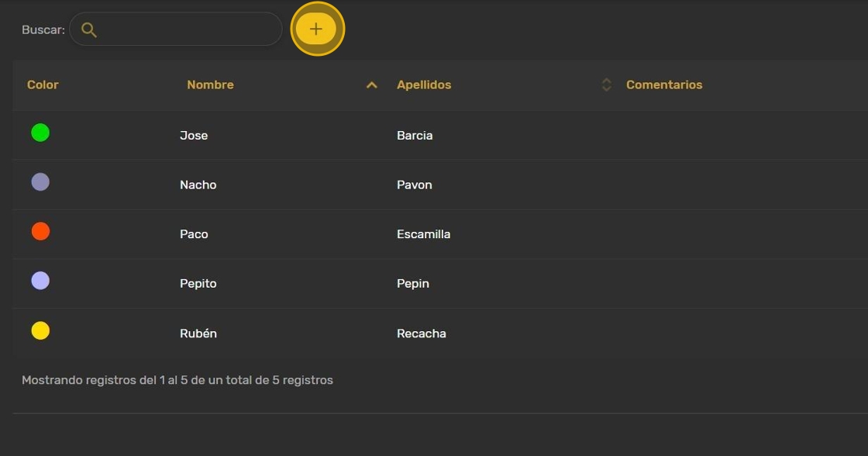The image size is (868, 456).
Task: Open the Jose row
Action: click(194, 136)
